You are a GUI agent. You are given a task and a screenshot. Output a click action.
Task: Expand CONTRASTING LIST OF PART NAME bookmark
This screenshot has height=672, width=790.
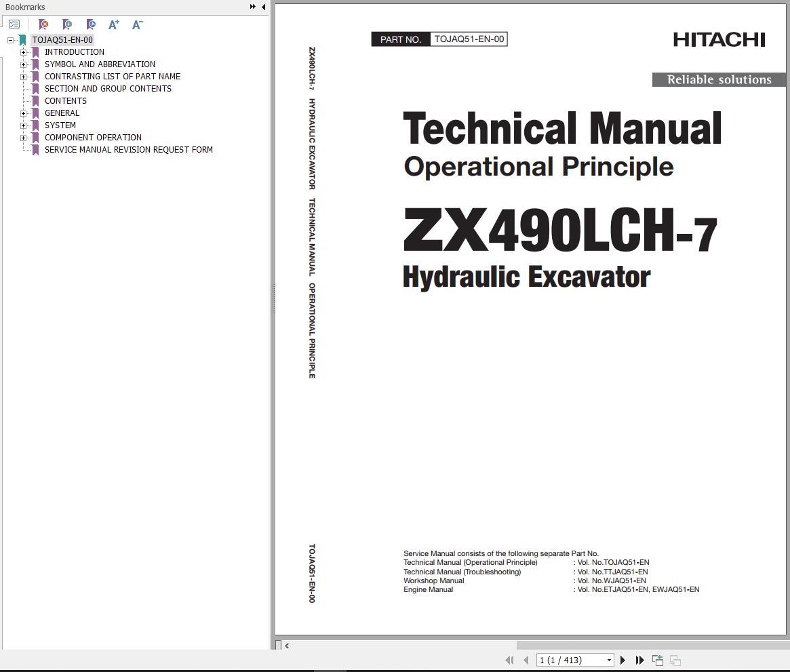point(23,77)
